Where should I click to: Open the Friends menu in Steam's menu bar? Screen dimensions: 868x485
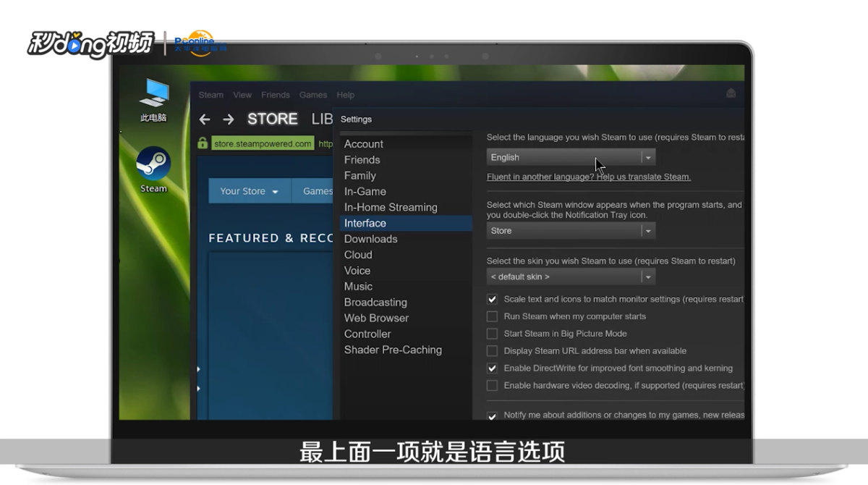275,95
